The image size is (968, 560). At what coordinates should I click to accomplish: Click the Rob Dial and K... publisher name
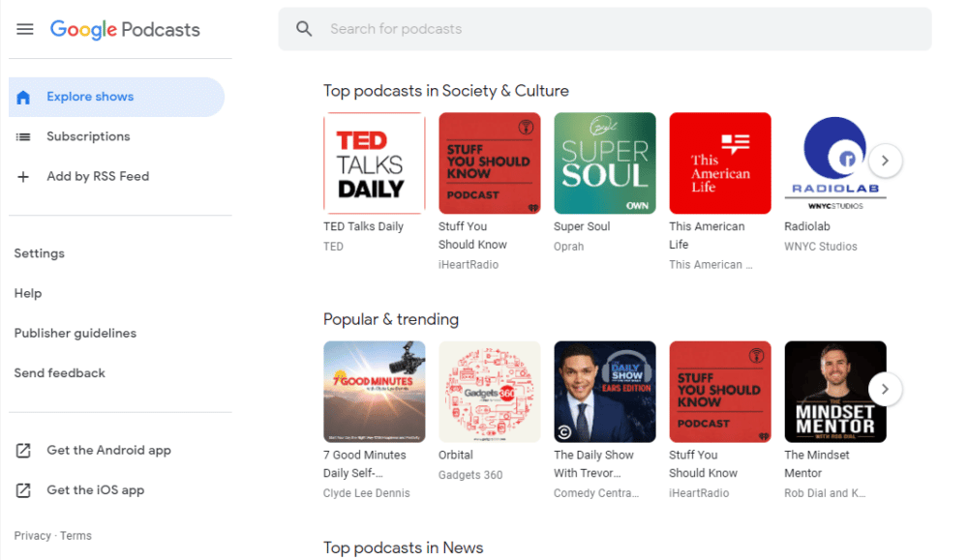[825, 493]
